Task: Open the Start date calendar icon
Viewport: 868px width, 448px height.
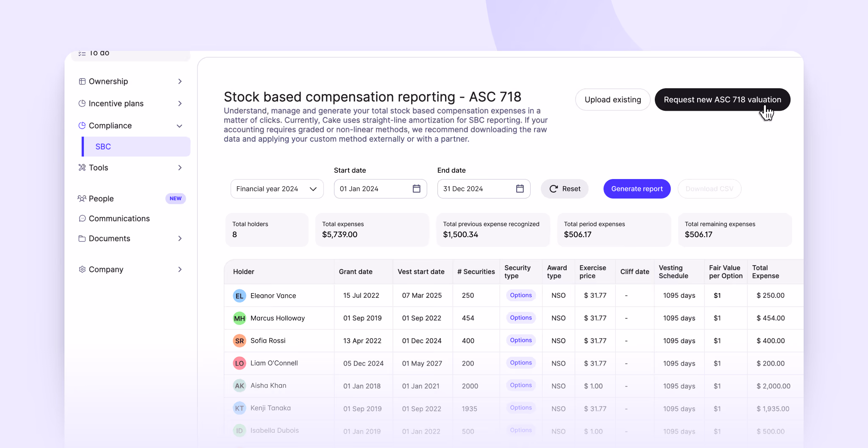Action: [417, 189]
